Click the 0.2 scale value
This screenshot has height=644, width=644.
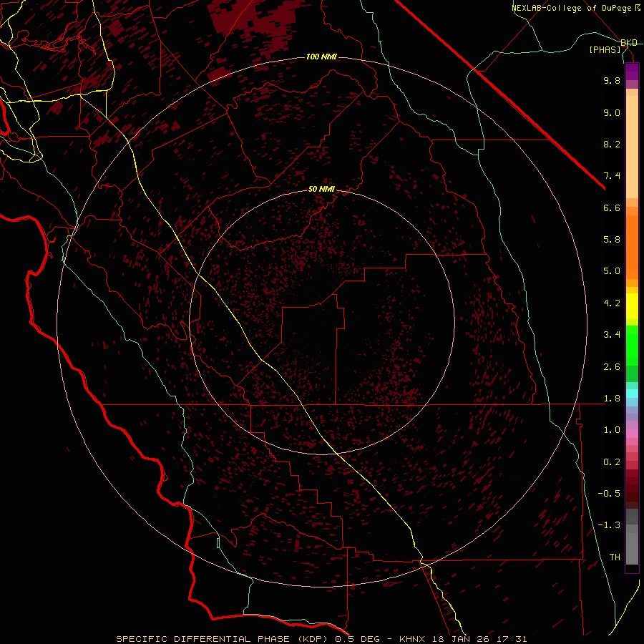click(x=612, y=462)
